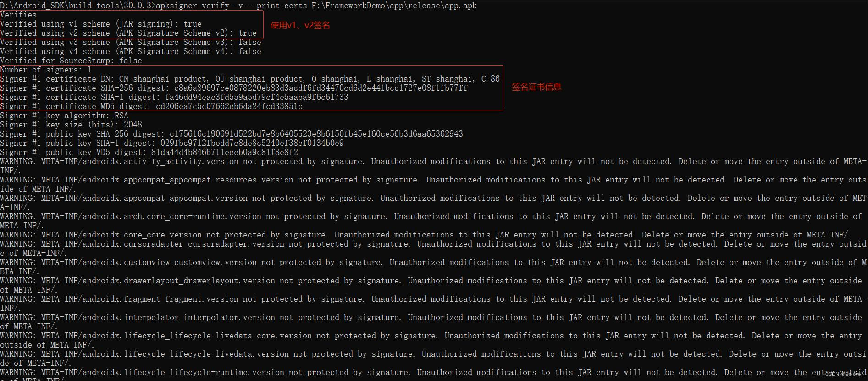Click the androidx.interpolator_interpolator.version warning
This screenshot has height=381, width=868.
pos(431,322)
